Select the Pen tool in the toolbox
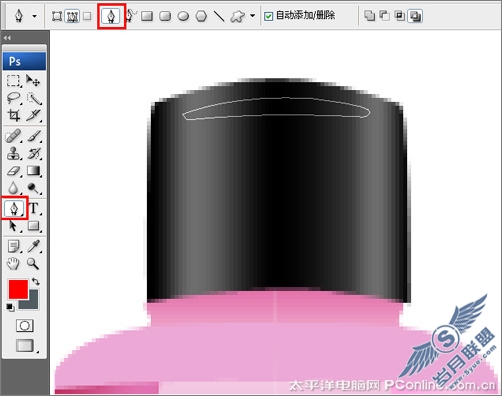The image size is (502, 396). pos(14,208)
